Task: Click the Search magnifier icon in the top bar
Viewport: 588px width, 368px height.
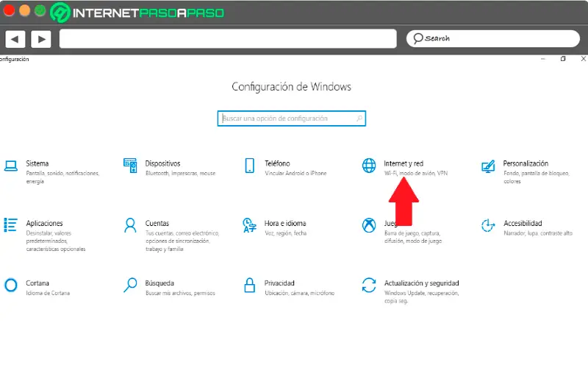Action: (x=417, y=38)
